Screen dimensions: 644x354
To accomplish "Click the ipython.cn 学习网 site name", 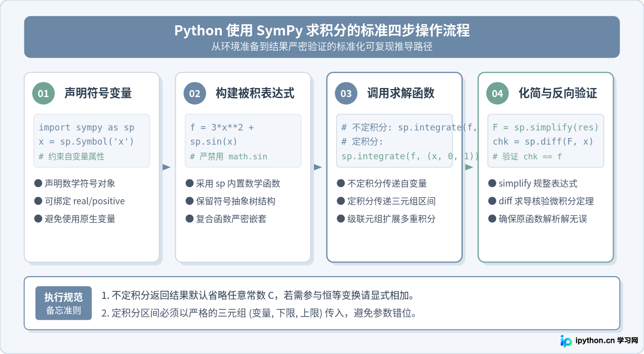I will tap(607, 341).
